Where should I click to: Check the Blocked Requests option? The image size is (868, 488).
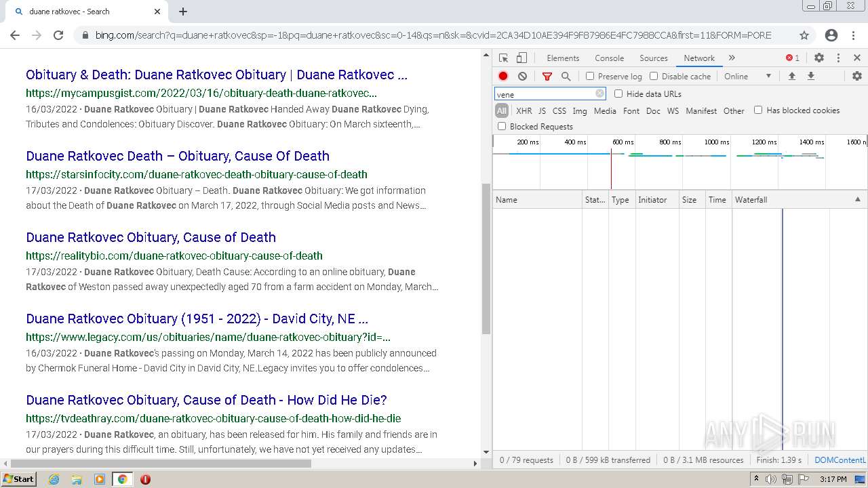pos(502,127)
